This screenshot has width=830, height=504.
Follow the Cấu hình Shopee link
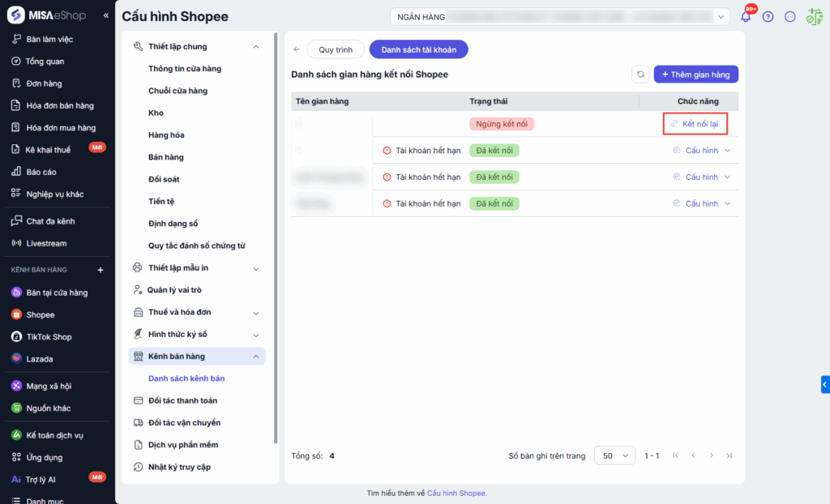tap(456, 493)
